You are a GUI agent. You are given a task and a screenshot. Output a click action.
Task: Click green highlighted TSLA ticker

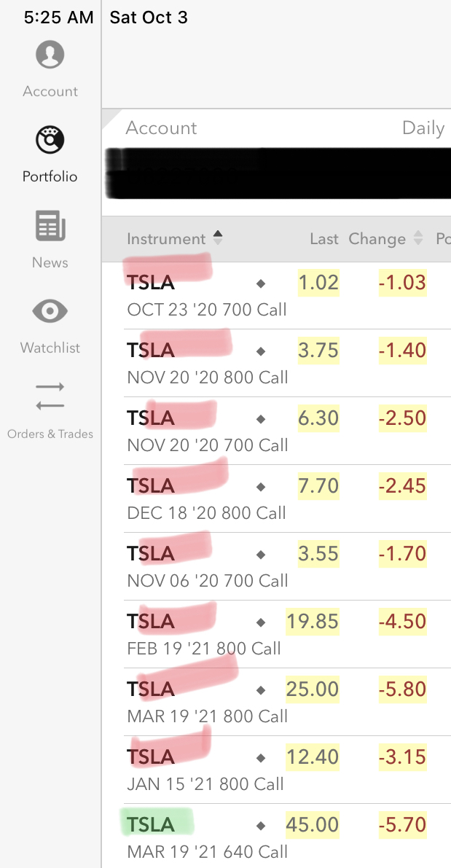tap(152, 825)
